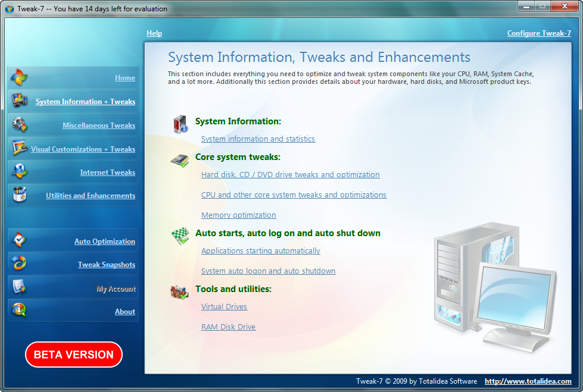Click 'System Information, Tweaks and Enhancements' title
This screenshot has width=583, height=392.
point(319,57)
